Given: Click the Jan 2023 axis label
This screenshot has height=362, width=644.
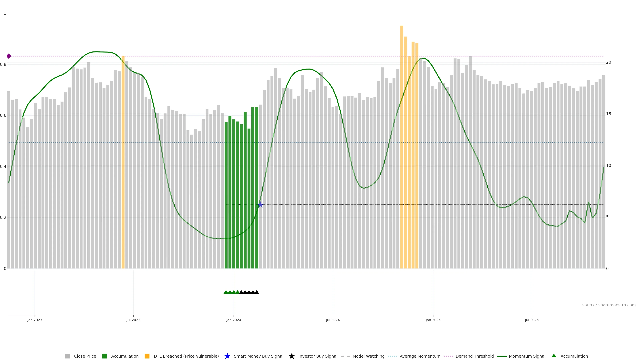Looking at the screenshot, I should 35,320.
